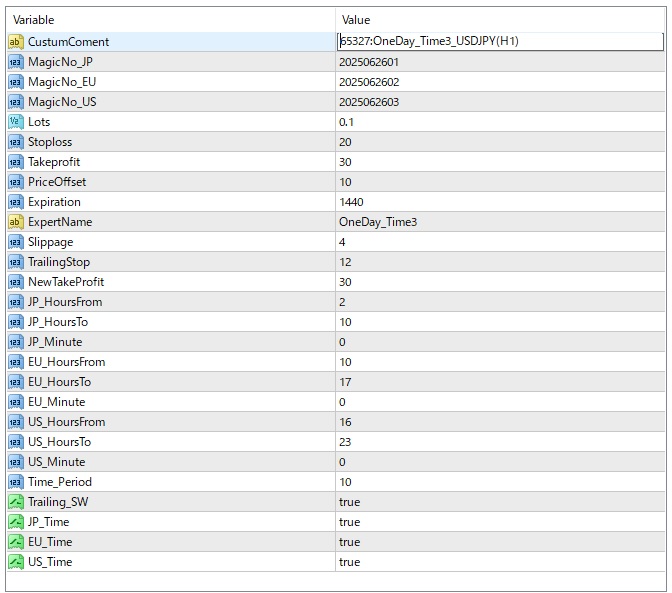
Task: Click the boolean icon next to JP_Time
Action: [15, 522]
